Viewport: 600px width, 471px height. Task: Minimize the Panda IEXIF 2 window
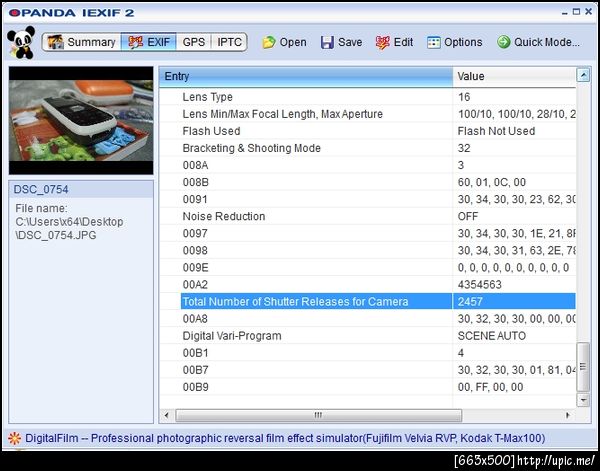(x=565, y=13)
